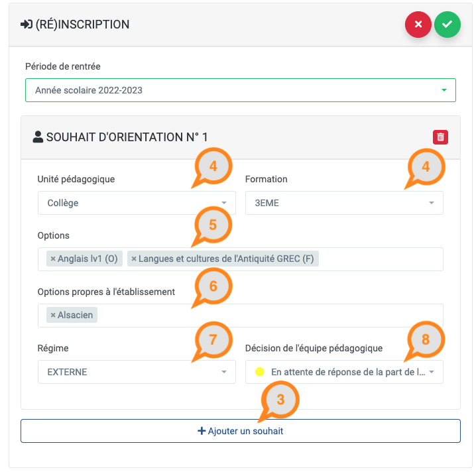474x476 pixels.
Task: Click the Langues et cultures de l'Antiquité tag text
Action: (x=226, y=259)
